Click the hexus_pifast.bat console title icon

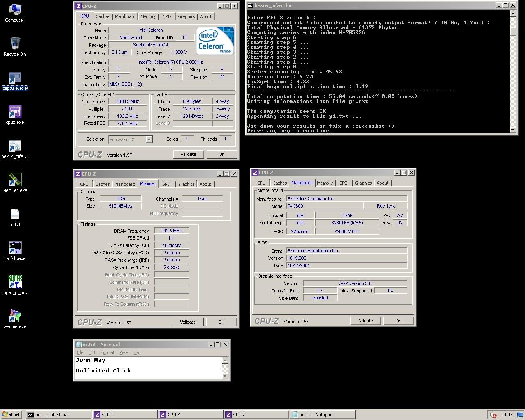tap(250, 5)
